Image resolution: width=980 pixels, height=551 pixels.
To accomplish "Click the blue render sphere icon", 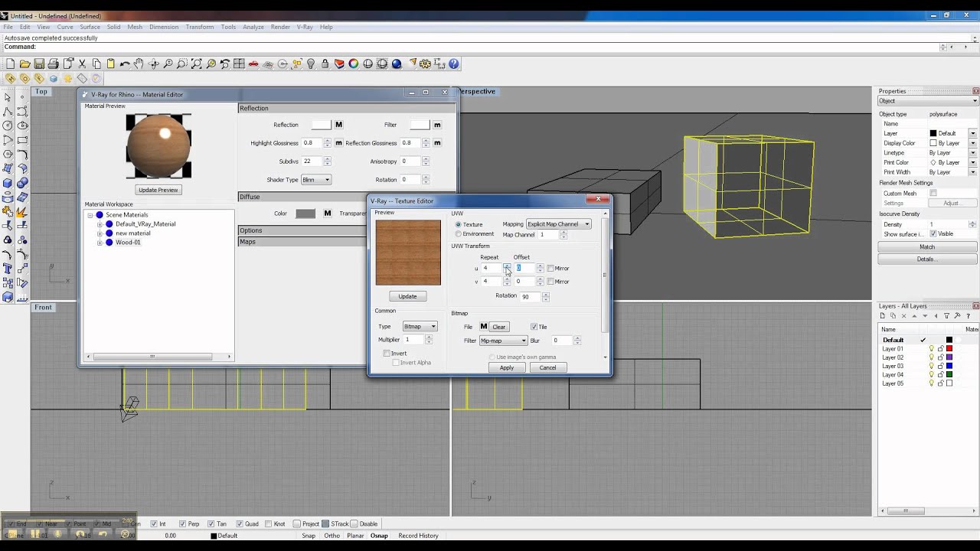I will pyautogui.click(x=397, y=64).
